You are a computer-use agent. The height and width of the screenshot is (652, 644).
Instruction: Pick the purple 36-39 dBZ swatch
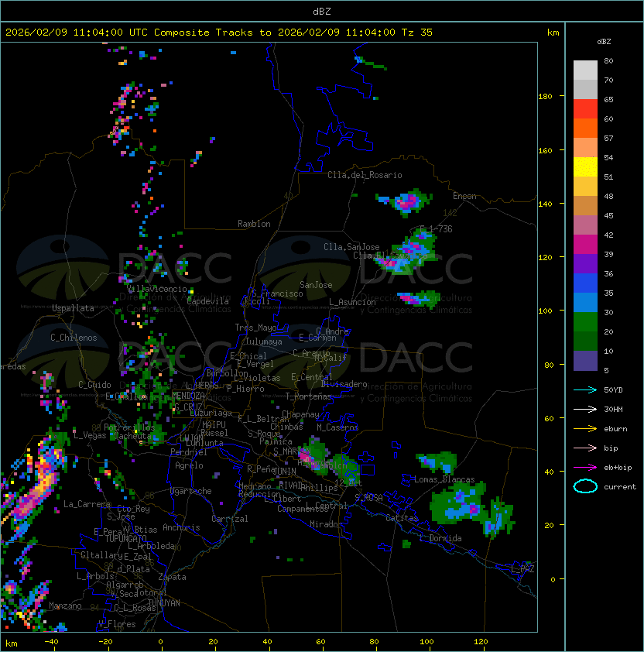pos(585,264)
